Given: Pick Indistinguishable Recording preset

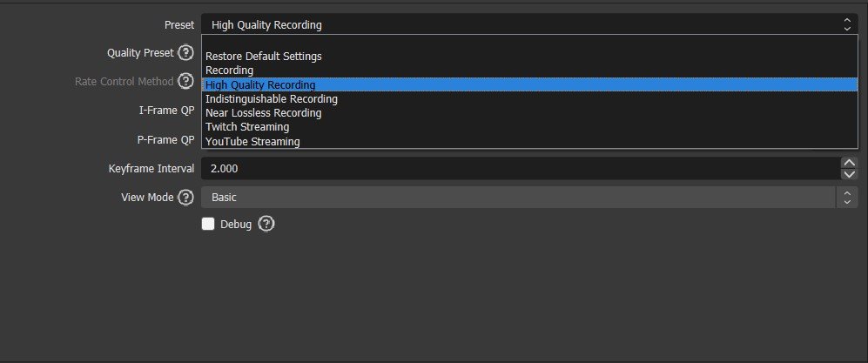Looking at the screenshot, I should pos(272,99).
